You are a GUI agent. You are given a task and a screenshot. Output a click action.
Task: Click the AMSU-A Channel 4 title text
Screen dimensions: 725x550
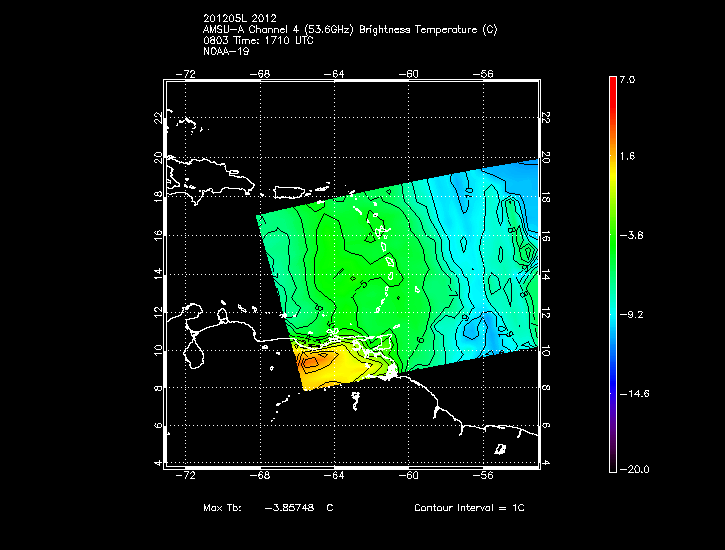tap(349, 30)
